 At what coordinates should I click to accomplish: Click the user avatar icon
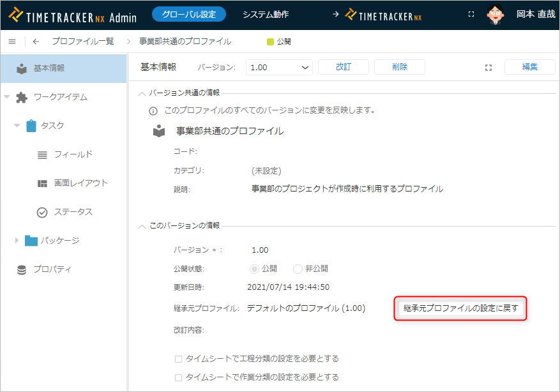pyautogui.click(x=496, y=14)
